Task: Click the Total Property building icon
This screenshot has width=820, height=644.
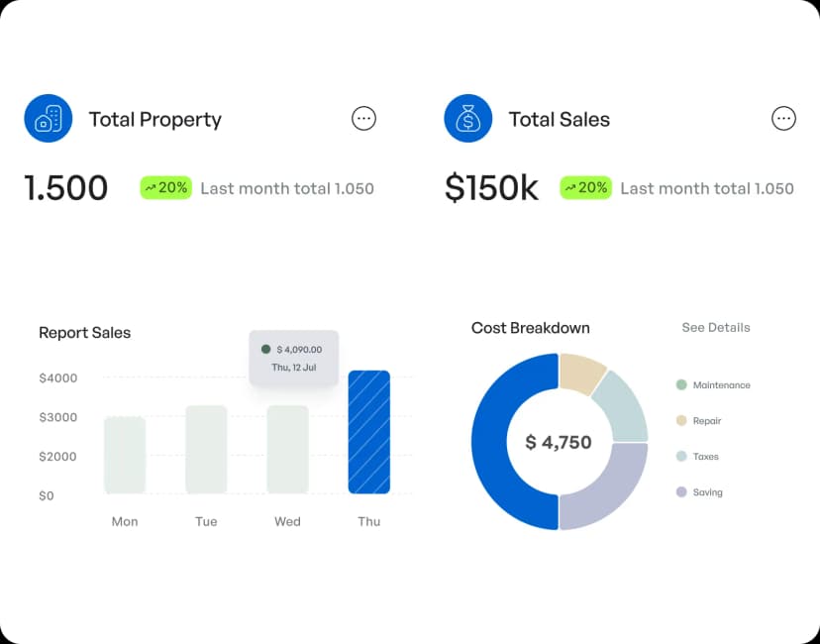Action: coord(49,119)
